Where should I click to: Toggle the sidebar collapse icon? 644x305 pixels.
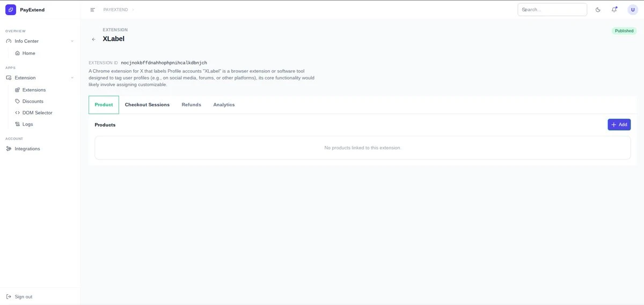(92, 10)
